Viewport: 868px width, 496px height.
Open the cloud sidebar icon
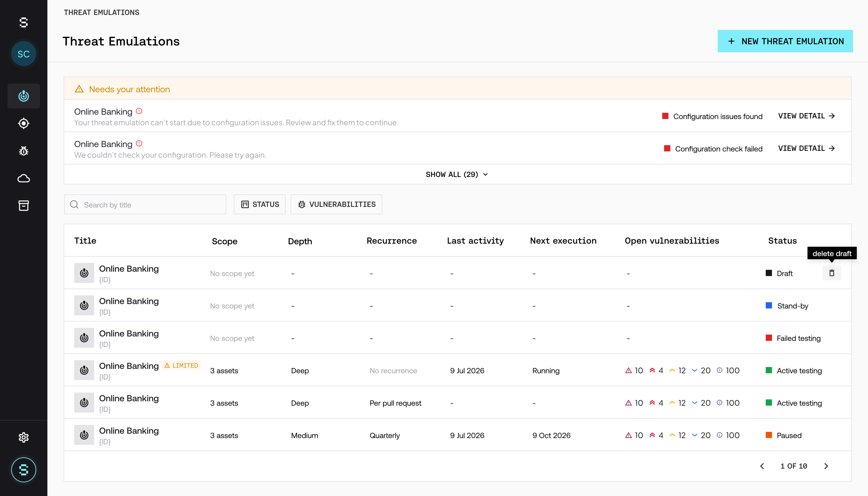(x=23, y=178)
